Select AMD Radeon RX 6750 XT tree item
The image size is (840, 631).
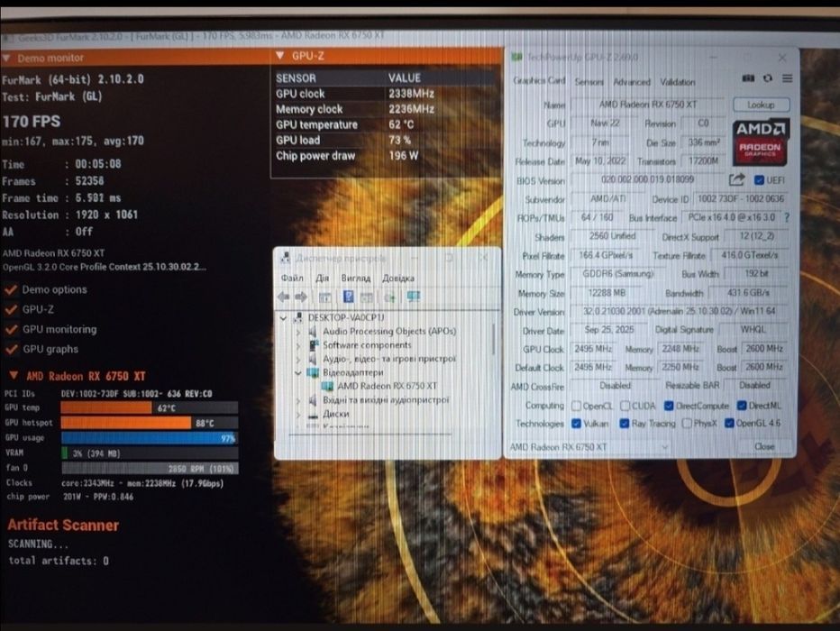click(x=387, y=386)
